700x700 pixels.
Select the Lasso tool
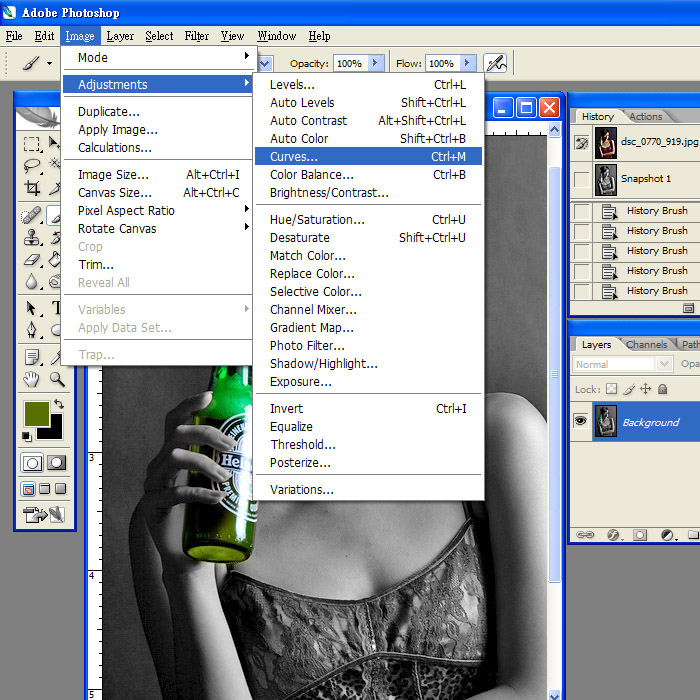coord(31,166)
